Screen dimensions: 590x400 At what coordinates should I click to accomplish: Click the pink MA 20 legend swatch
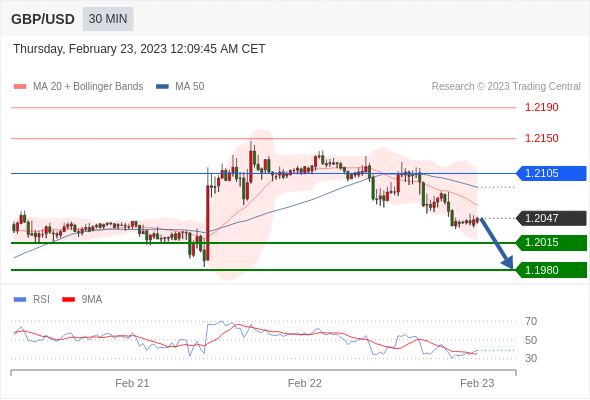click(x=20, y=87)
